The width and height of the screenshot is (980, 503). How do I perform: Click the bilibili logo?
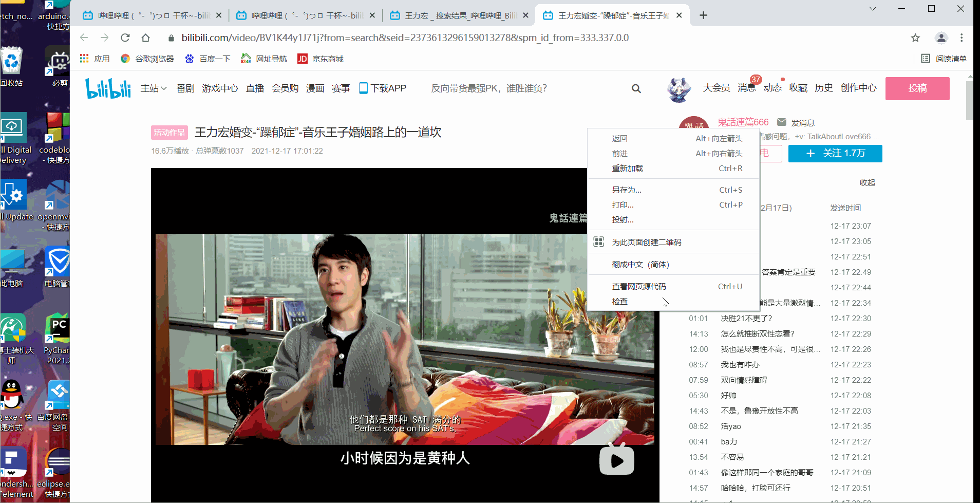108,88
